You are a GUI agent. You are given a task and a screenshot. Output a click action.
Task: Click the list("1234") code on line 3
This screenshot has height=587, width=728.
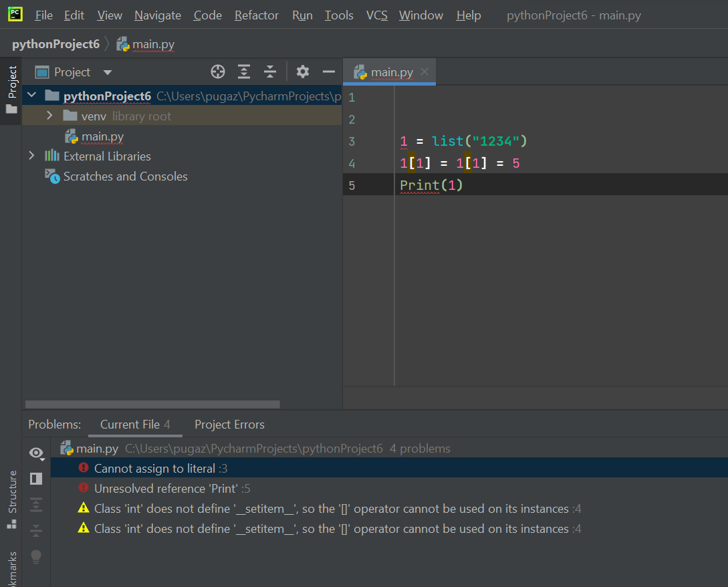(x=479, y=140)
